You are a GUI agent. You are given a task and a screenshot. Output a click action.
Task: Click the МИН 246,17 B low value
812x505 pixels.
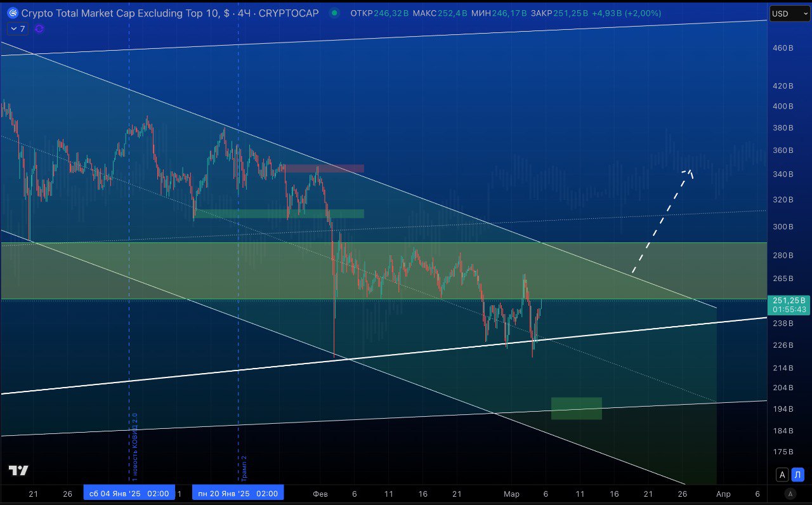pos(499,13)
